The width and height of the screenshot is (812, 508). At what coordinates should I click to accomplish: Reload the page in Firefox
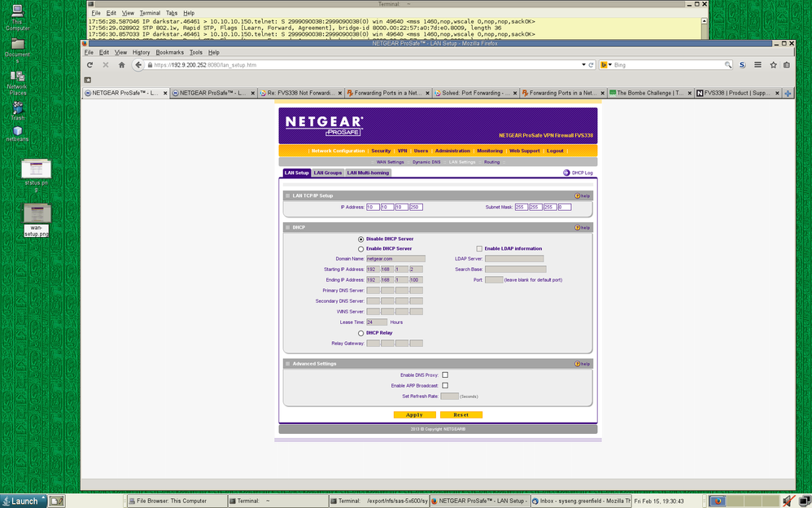tap(89, 65)
